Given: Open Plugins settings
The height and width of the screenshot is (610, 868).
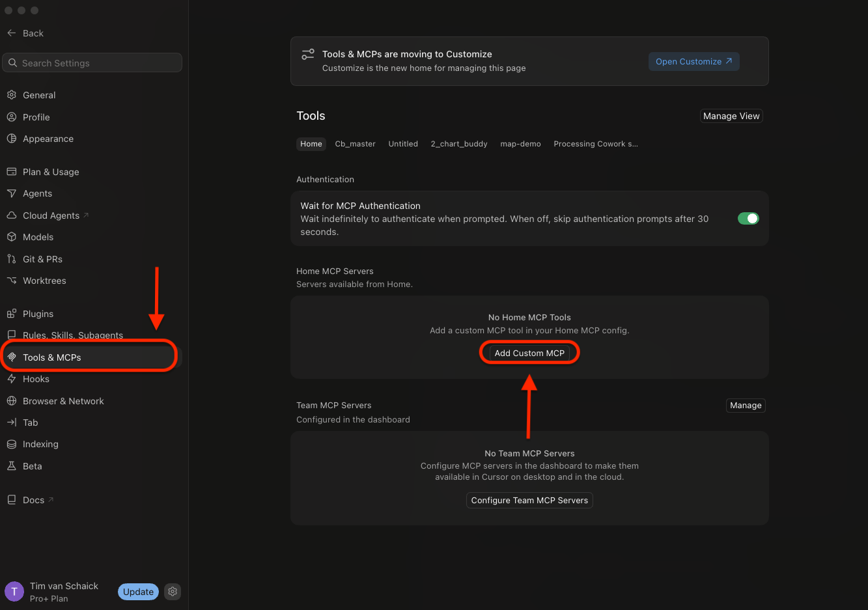Looking at the screenshot, I should tap(38, 314).
